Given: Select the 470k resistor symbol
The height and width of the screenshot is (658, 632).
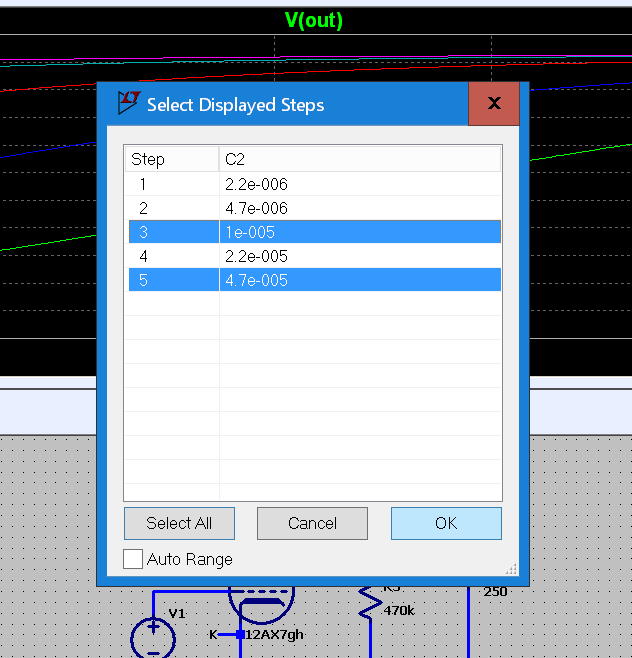Looking at the screenshot, I should (x=370, y=603).
